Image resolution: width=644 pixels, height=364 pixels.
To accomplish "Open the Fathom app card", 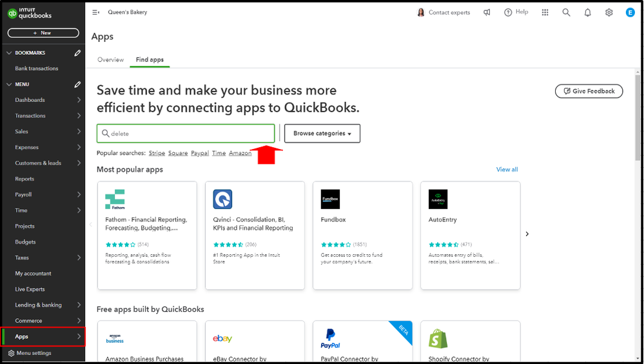I will click(x=147, y=235).
